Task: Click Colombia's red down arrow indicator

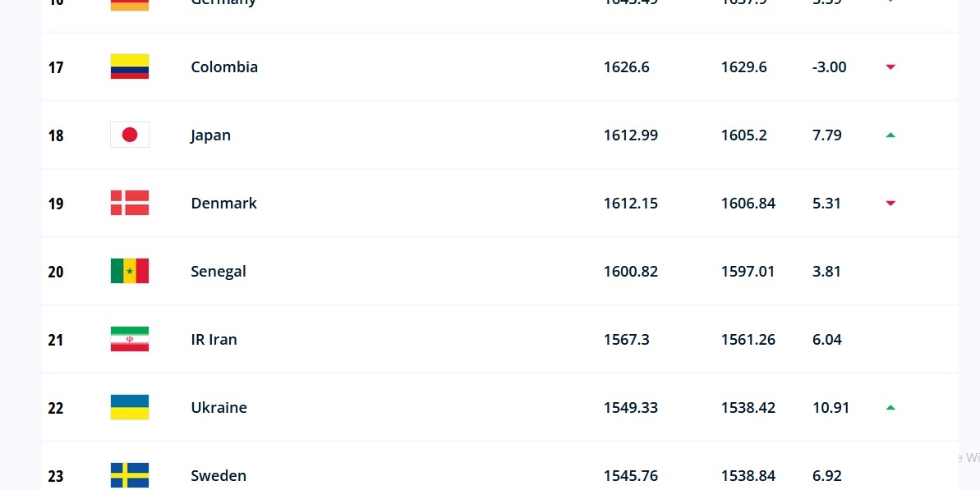Action: (890, 67)
